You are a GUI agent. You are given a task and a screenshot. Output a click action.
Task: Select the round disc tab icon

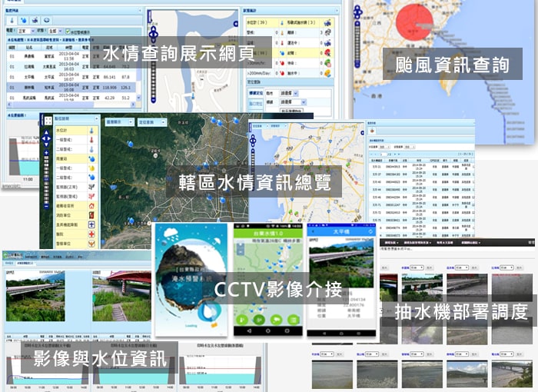tap(47, 20)
